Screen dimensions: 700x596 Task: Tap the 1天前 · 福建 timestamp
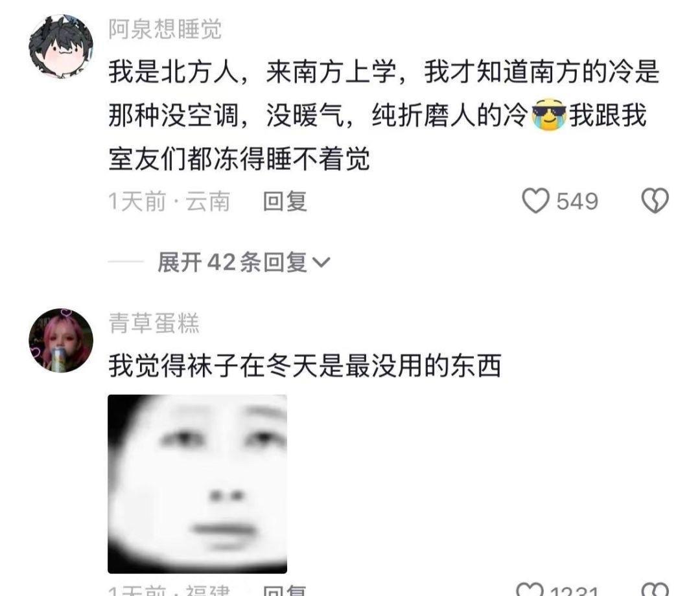point(169,591)
